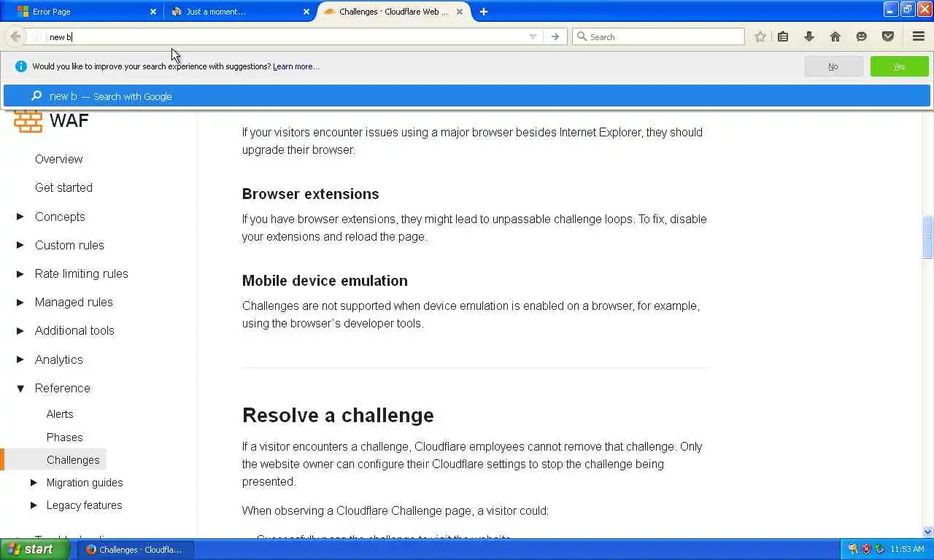Expand the Custom rules section arrow
This screenshot has height=560, width=934.
[20, 245]
